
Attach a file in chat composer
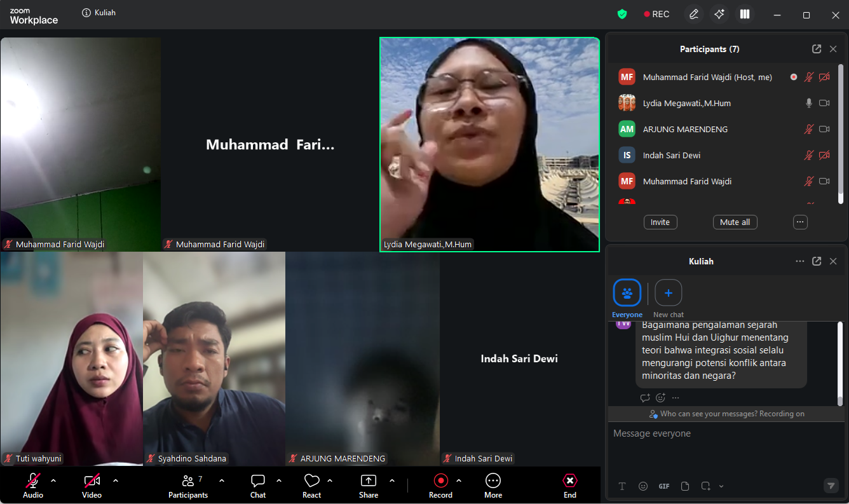click(x=685, y=486)
